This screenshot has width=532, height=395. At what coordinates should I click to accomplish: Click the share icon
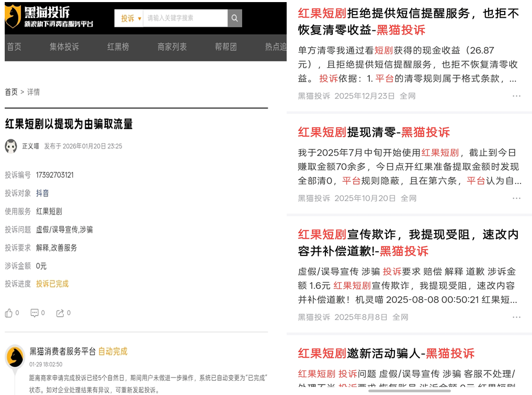point(60,313)
